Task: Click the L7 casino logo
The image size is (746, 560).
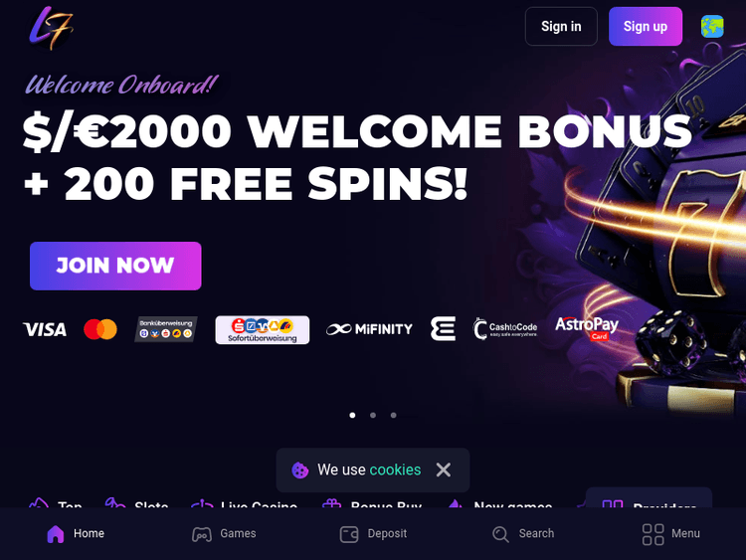Action: pyautogui.click(x=51, y=28)
